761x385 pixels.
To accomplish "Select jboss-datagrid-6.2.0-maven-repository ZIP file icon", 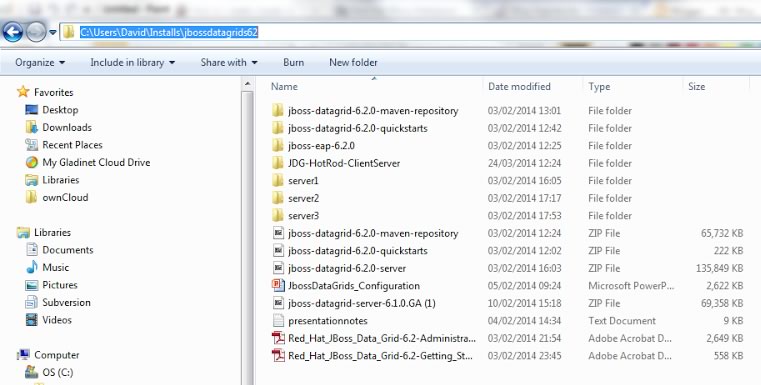I will 278,233.
